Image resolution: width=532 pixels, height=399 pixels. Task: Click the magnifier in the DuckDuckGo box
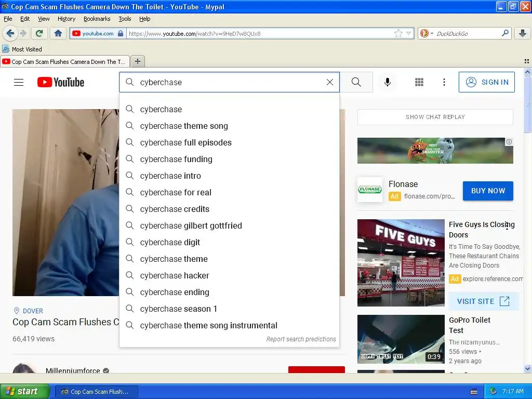505,33
